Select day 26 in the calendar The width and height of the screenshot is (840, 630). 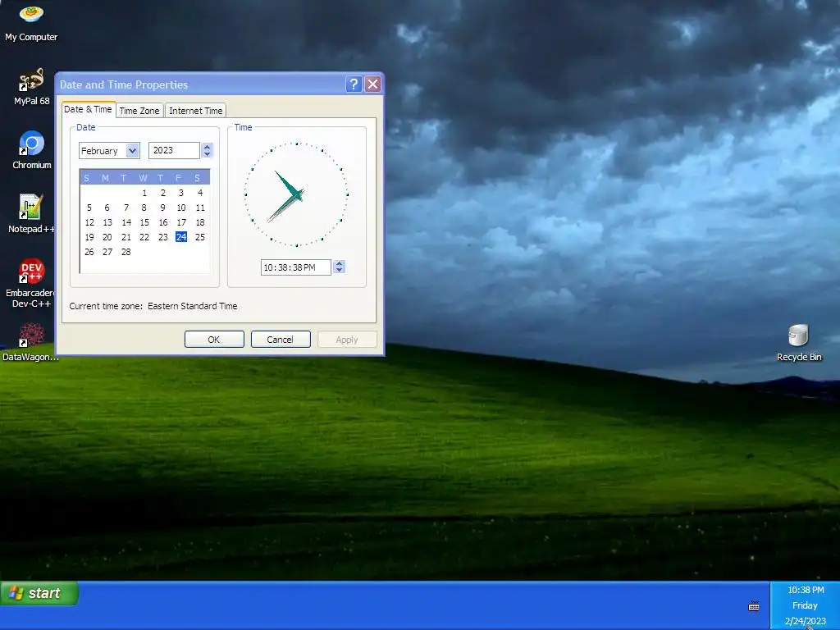pyautogui.click(x=89, y=252)
